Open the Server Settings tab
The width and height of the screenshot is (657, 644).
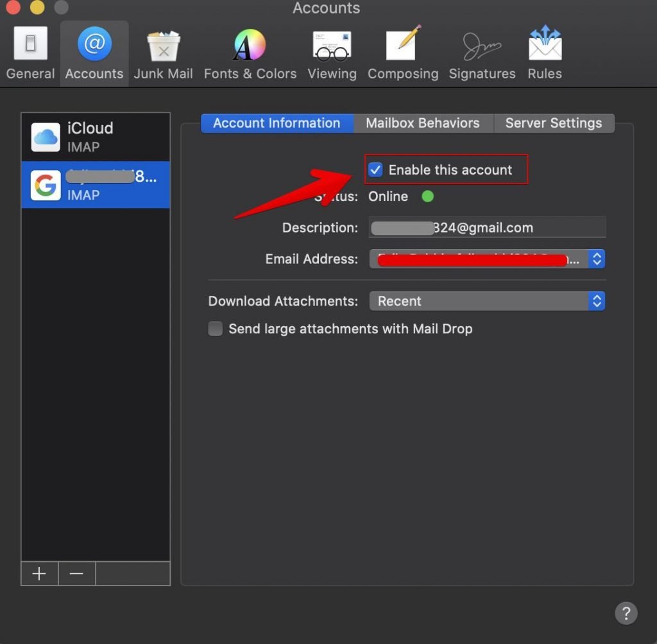pyautogui.click(x=554, y=123)
